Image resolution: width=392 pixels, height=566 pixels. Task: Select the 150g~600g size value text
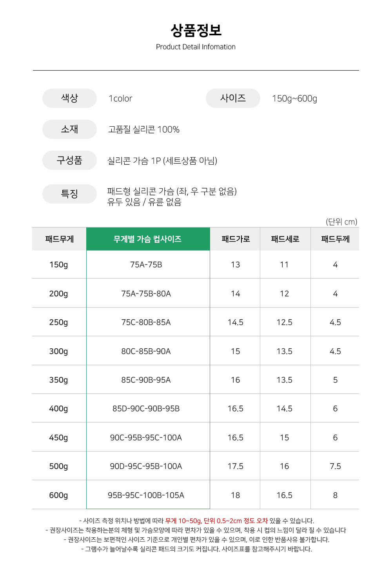pyautogui.click(x=294, y=98)
